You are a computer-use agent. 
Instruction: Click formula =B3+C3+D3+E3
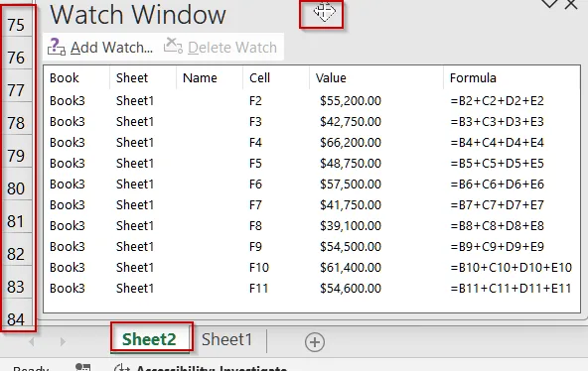(497, 122)
